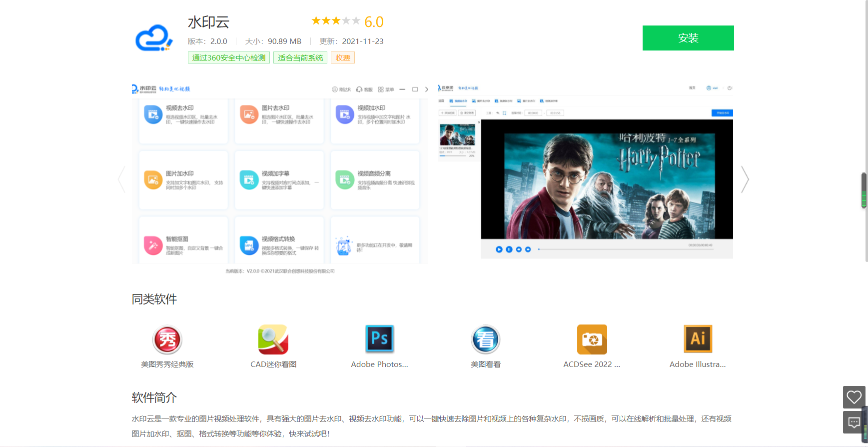
Task: Click the 收费 tag
Action: click(x=343, y=58)
